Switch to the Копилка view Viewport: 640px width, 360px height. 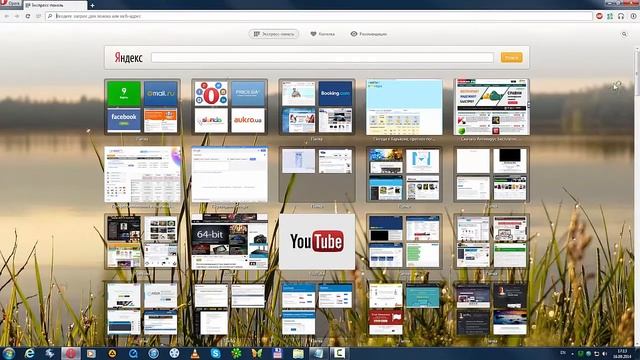tap(322, 34)
